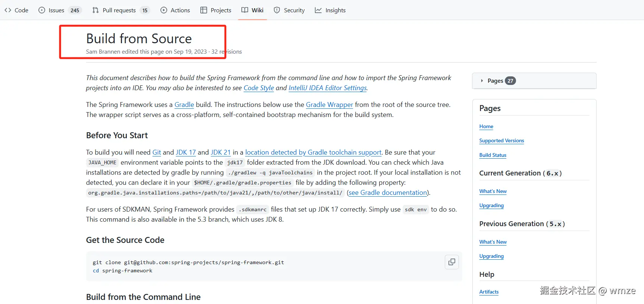
Task: Click the $HOME/.gradle/gradle.properties inline code
Action: (x=243, y=183)
